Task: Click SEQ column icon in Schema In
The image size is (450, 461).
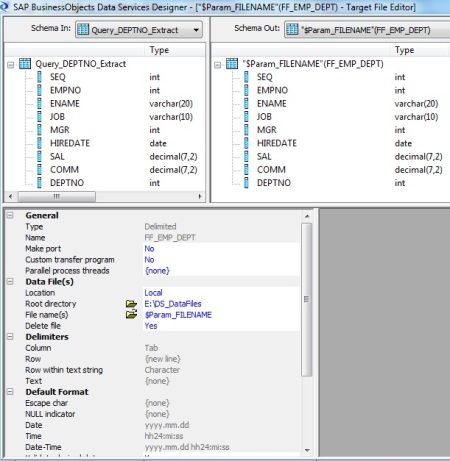Action: pyautogui.click(x=39, y=77)
